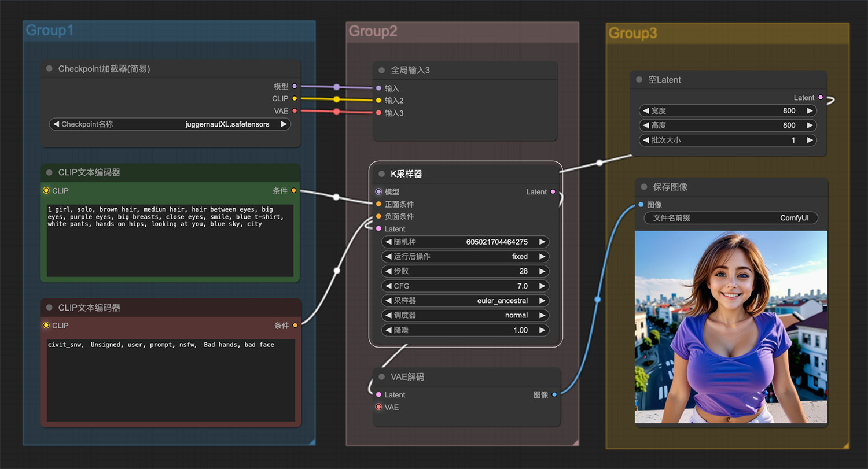
Task: Switch to next 采样器 with its right arrow
Action: 542,301
